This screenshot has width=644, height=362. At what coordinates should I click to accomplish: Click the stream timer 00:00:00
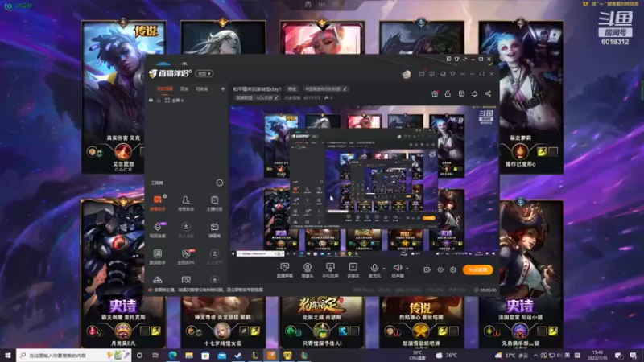coord(485,290)
